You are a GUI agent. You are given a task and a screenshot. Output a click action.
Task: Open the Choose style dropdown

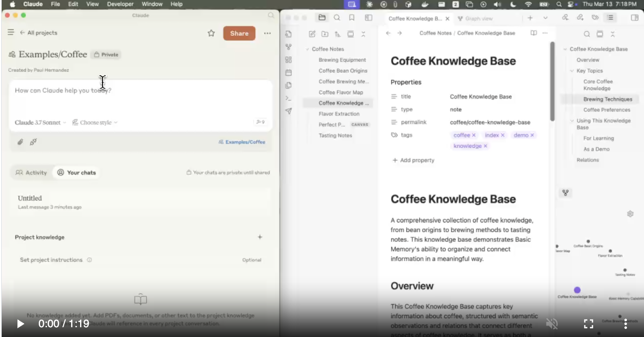click(95, 123)
